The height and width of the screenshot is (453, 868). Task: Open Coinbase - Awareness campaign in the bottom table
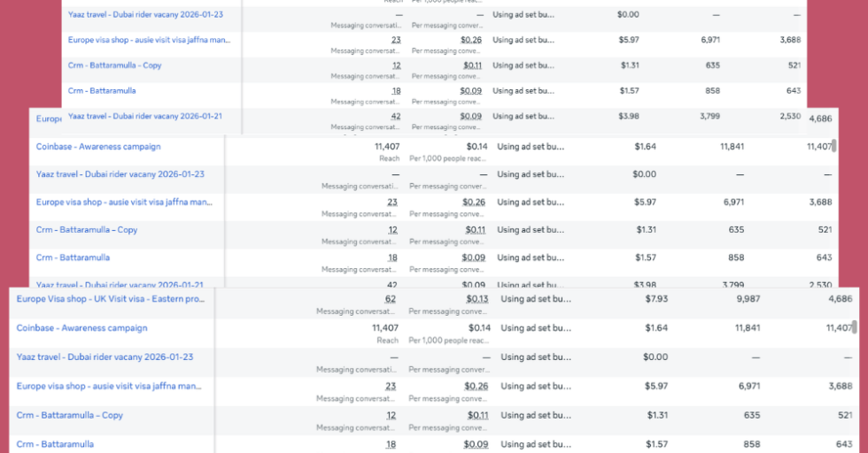click(81, 328)
